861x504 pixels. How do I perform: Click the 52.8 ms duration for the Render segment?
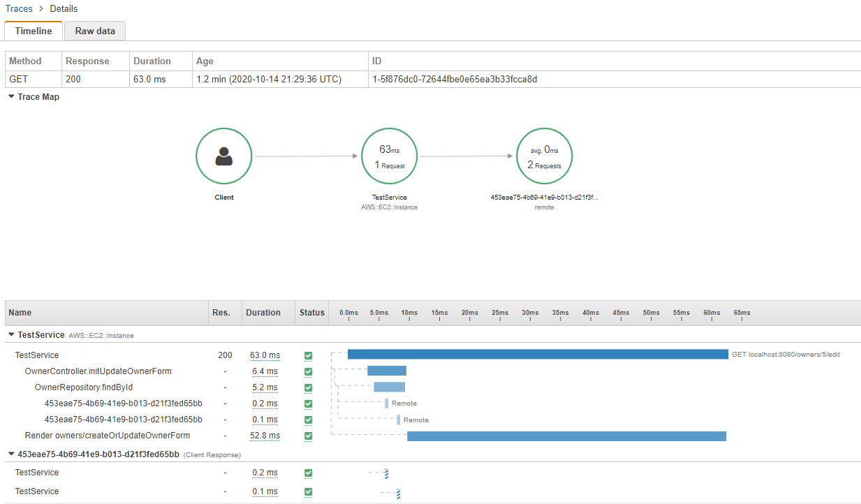[264, 436]
